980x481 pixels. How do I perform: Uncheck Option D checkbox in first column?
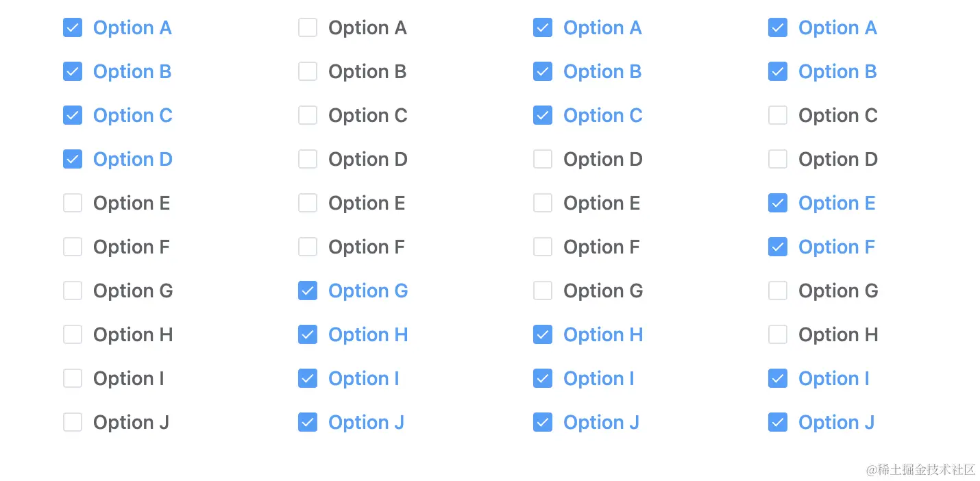[x=73, y=160]
